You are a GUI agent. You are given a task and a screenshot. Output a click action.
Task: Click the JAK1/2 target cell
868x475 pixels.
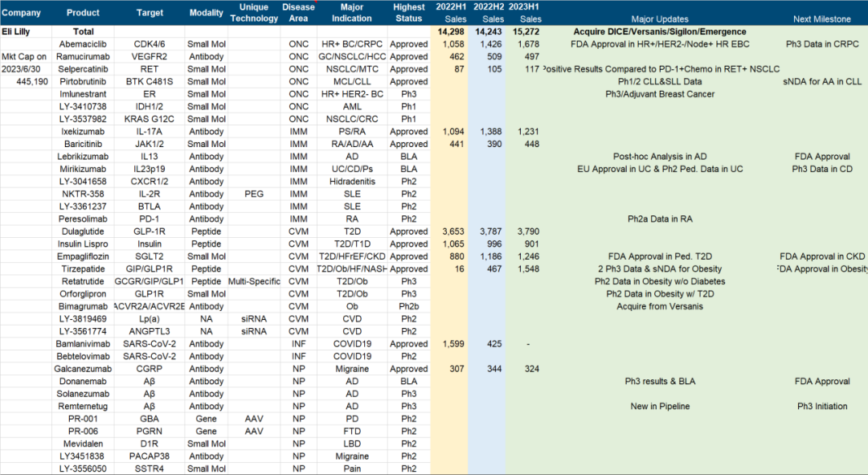[149, 144]
